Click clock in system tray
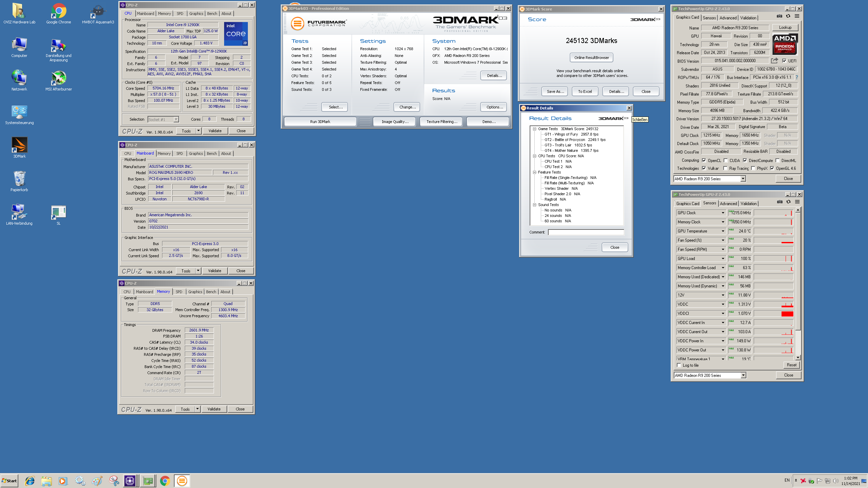 click(x=850, y=481)
